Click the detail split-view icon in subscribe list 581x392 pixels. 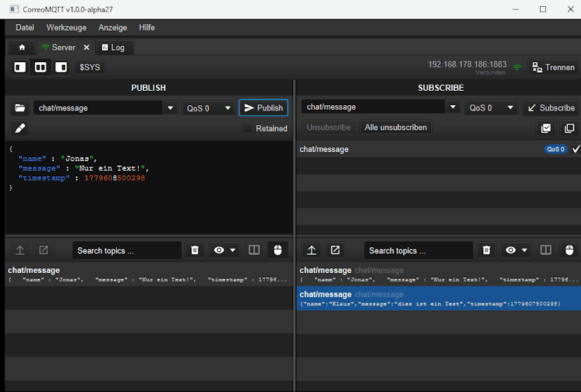point(546,250)
